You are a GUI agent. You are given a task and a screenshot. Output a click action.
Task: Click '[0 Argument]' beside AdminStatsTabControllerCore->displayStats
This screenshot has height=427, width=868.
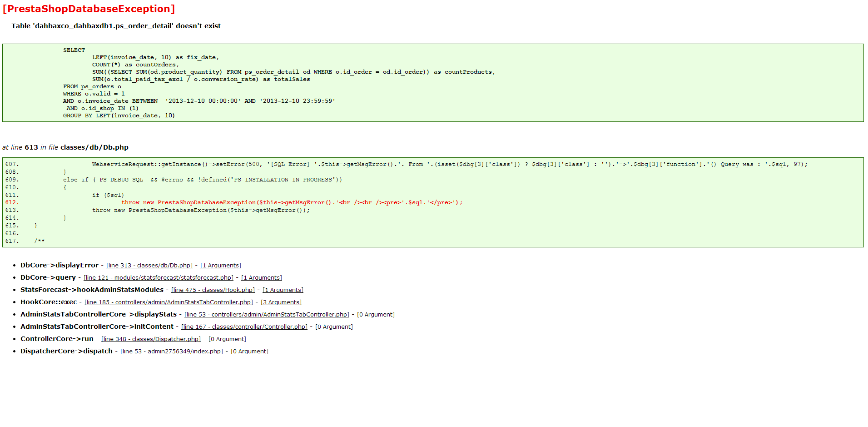(x=376, y=315)
